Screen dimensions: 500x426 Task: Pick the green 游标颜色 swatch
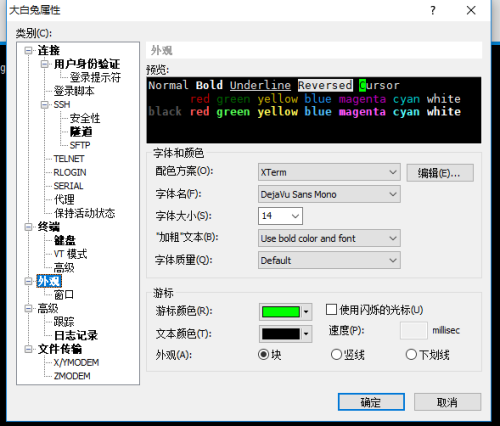pos(286,312)
